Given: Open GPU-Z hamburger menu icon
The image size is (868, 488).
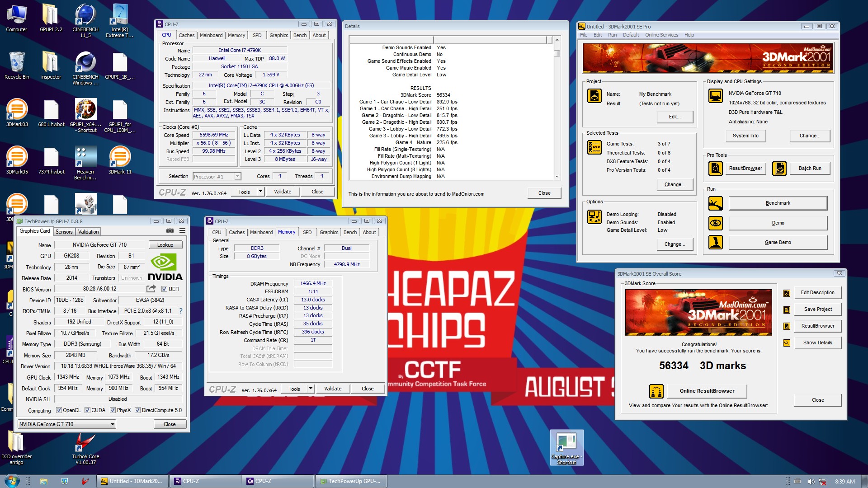Looking at the screenshot, I should (182, 231).
